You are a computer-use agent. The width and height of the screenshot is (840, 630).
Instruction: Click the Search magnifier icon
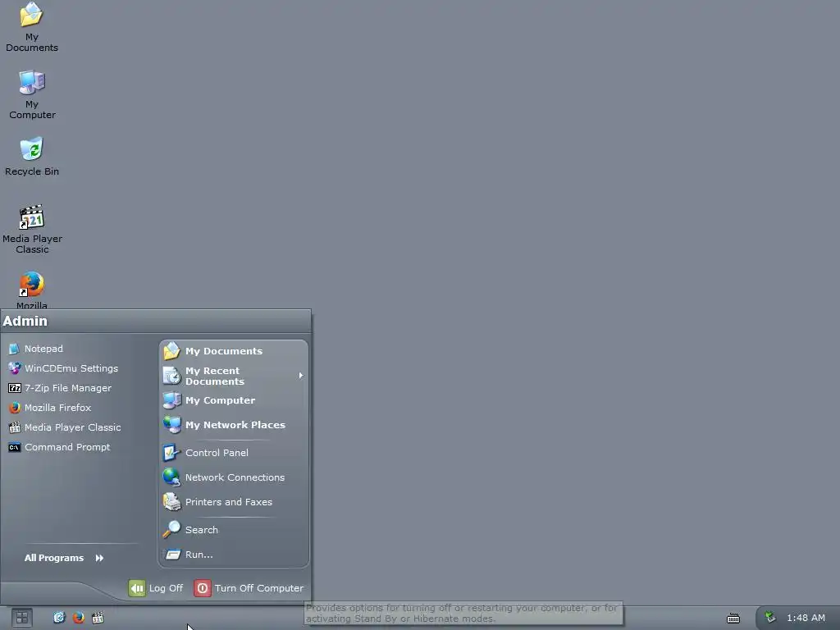pyautogui.click(x=171, y=529)
